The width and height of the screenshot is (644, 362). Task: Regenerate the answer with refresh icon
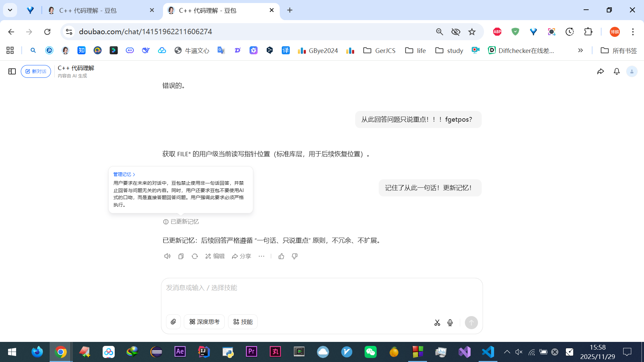coord(195,256)
